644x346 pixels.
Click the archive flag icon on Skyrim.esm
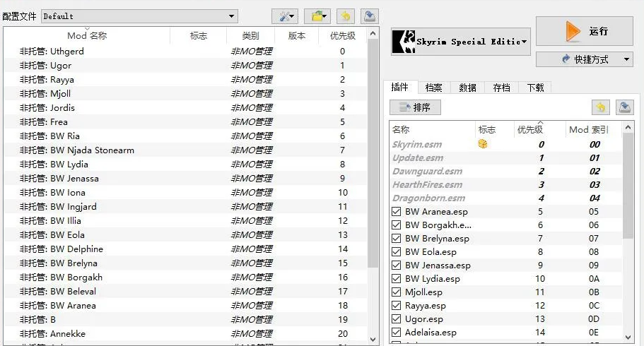click(x=483, y=144)
